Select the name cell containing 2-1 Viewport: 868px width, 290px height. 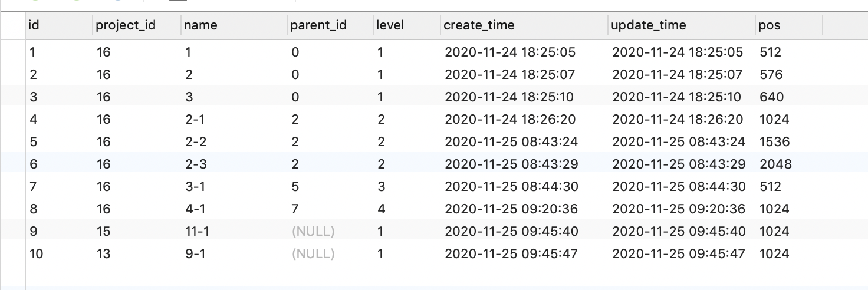click(x=234, y=120)
